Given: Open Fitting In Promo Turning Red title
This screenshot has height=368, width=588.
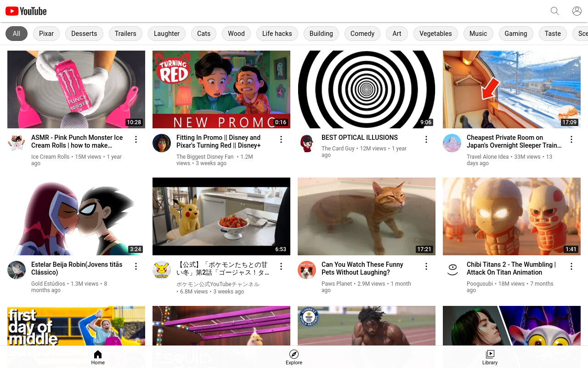Looking at the screenshot, I should point(219,141).
